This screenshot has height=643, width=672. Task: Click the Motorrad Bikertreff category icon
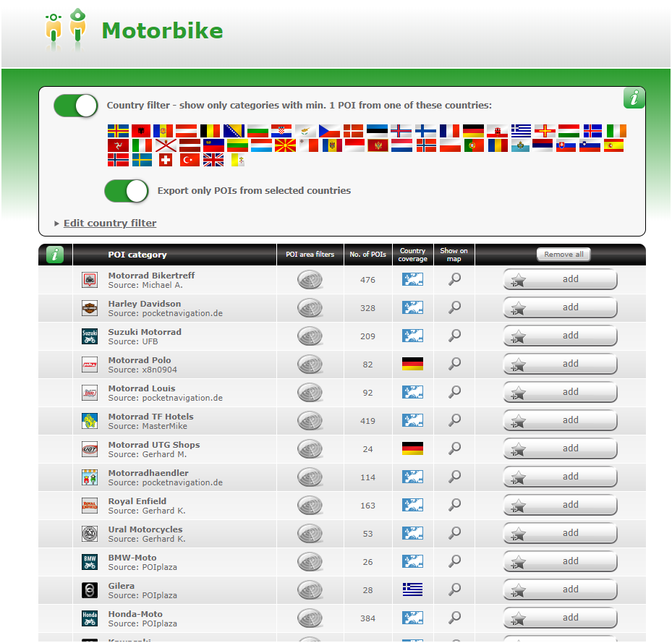click(x=90, y=281)
